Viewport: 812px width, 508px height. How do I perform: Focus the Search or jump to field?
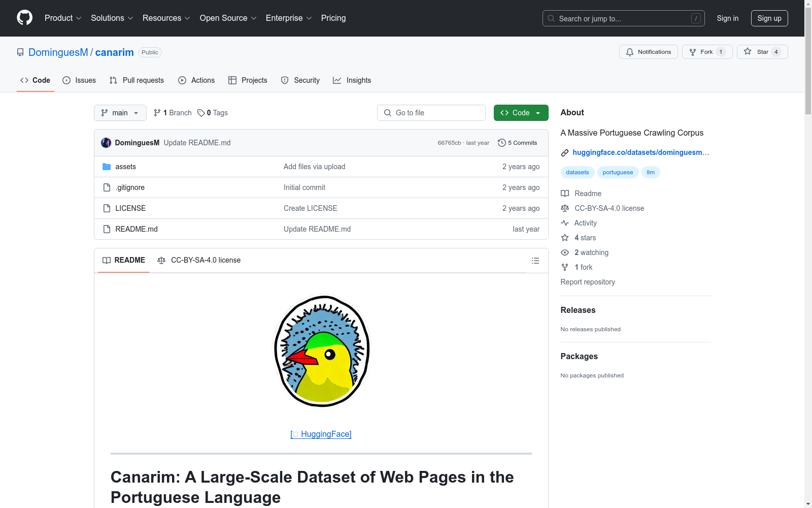624,18
